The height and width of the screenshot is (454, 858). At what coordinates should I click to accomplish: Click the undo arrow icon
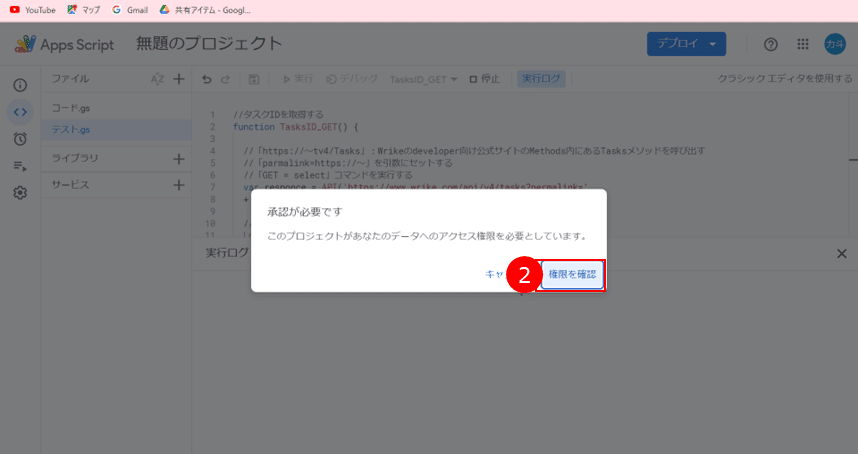[207, 80]
